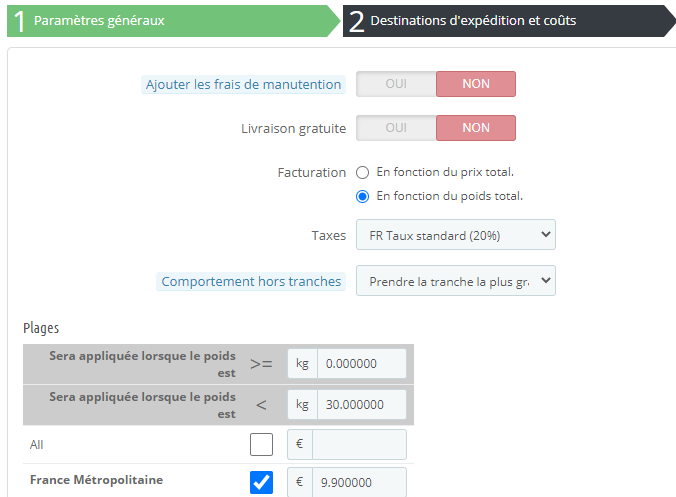Set handling fees toggle to NON
The width and height of the screenshot is (676, 497).
coord(476,84)
